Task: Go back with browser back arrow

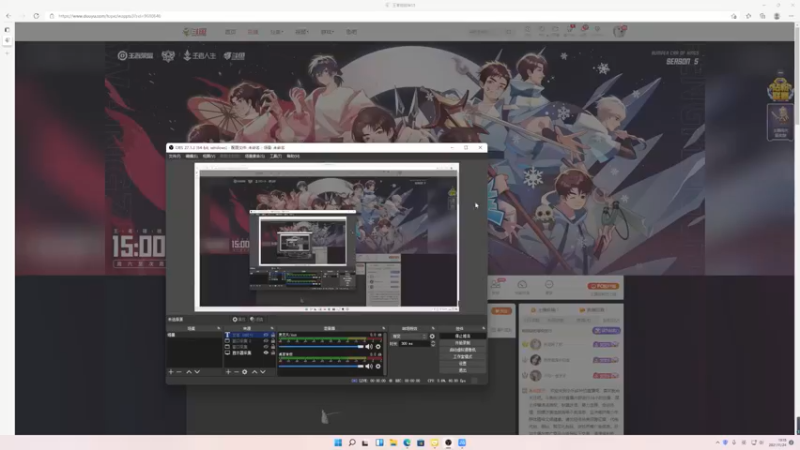Action: tap(9, 16)
